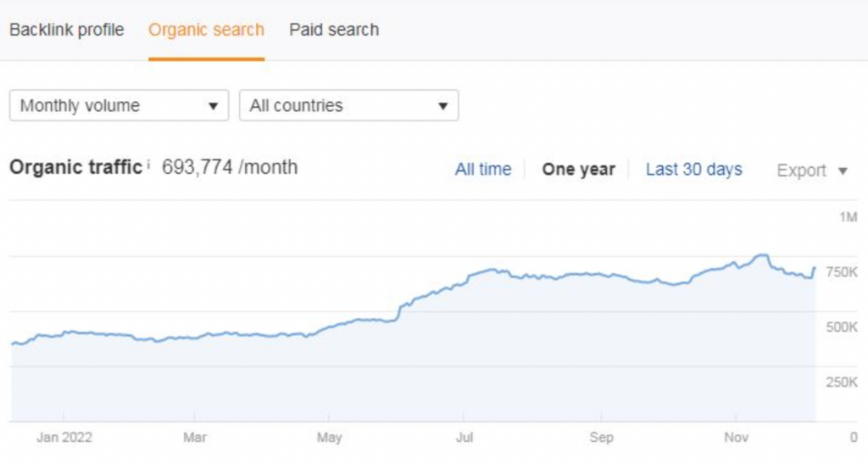
Task: Switch to Last 30 days range
Action: (693, 169)
